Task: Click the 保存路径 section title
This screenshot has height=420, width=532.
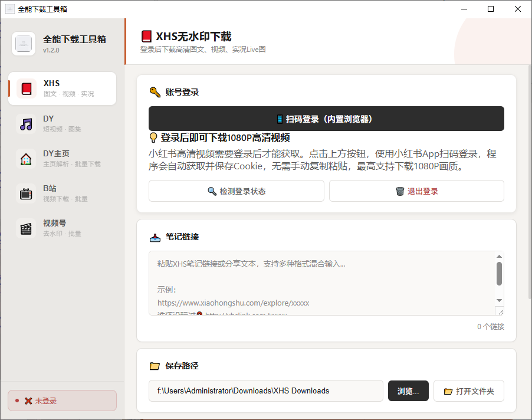Action: 182,366
